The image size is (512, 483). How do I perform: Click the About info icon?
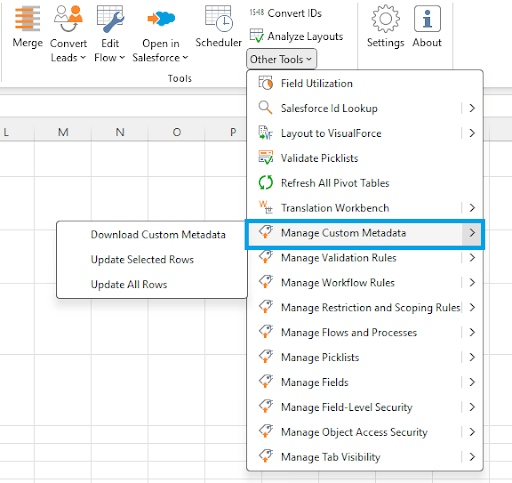pyautogui.click(x=427, y=19)
